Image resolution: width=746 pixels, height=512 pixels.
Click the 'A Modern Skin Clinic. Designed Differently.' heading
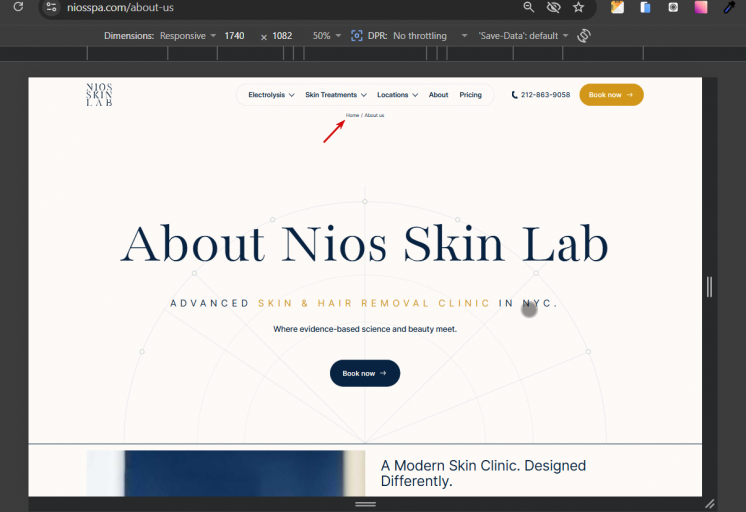(x=483, y=473)
